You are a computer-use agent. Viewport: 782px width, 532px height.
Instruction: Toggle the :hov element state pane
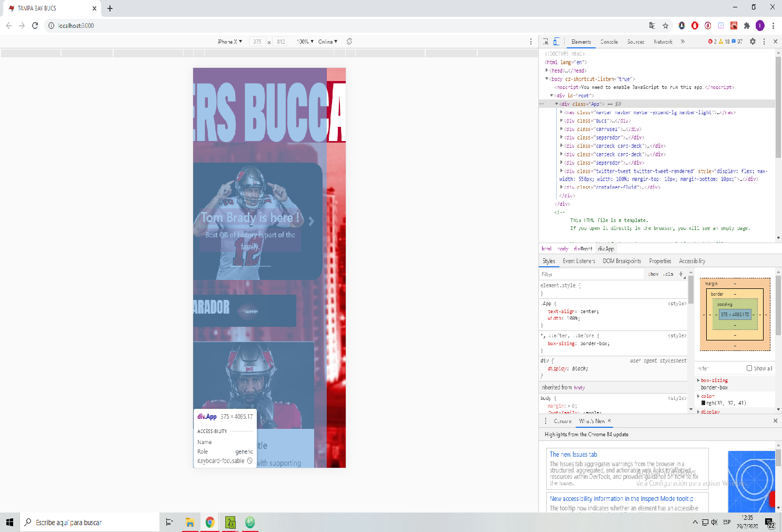point(654,274)
